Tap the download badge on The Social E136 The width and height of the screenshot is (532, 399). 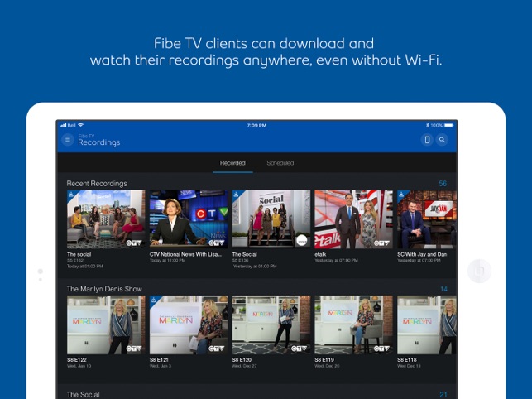click(237, 195)
